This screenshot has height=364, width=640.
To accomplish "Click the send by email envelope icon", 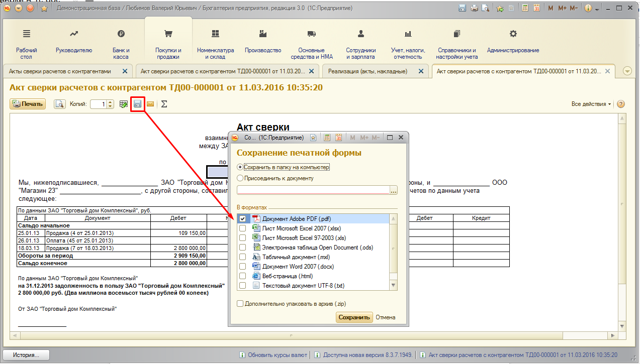I will point(150,104).
